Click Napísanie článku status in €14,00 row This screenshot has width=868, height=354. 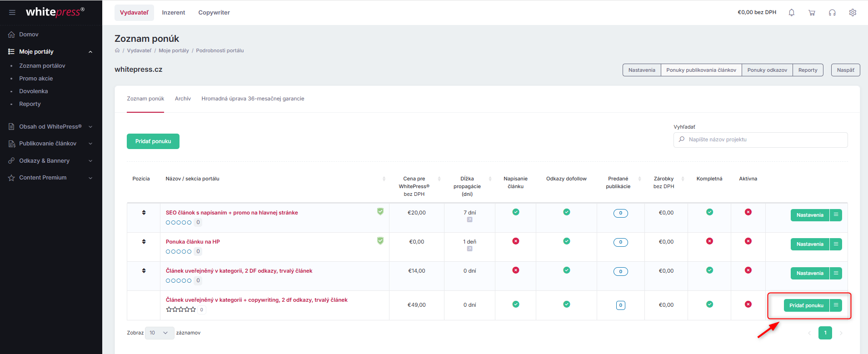pos(515,270)
